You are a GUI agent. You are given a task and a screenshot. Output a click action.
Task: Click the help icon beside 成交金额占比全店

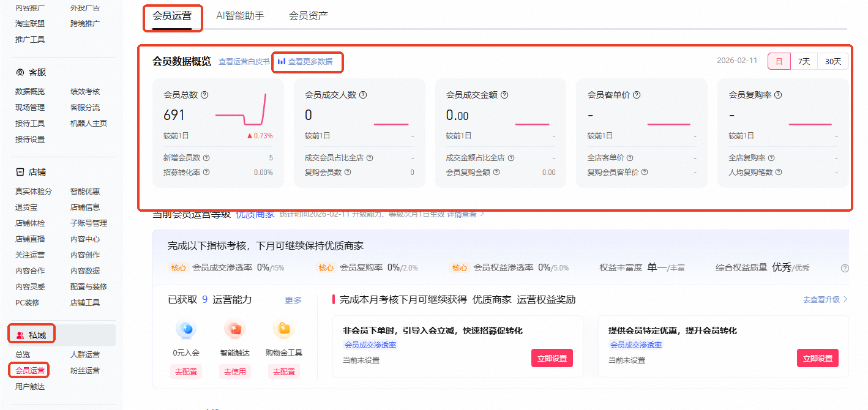click(x=511, y=158)
